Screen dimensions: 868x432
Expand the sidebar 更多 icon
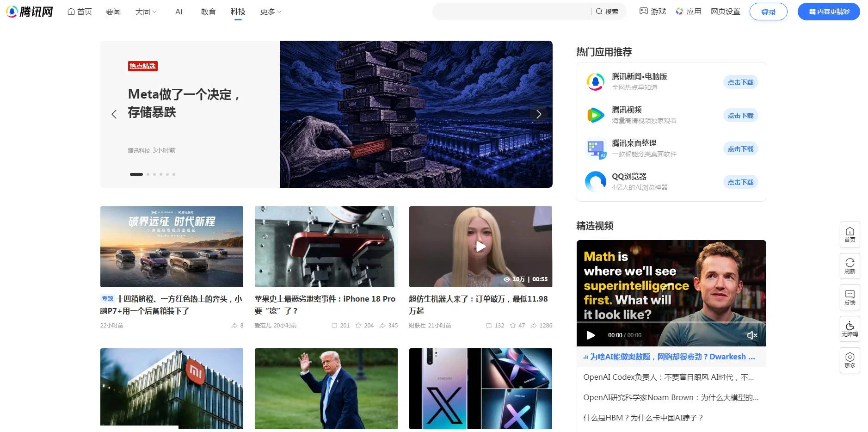pos(850,360)
